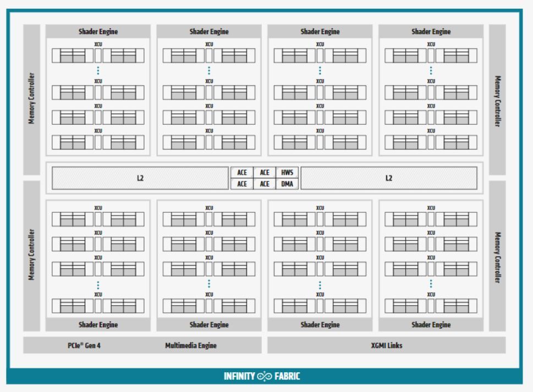Click the ACE cell directly left of HWS
Image resolution: width=533 pixels, height=392 pixels.
(x=265, y=172)
